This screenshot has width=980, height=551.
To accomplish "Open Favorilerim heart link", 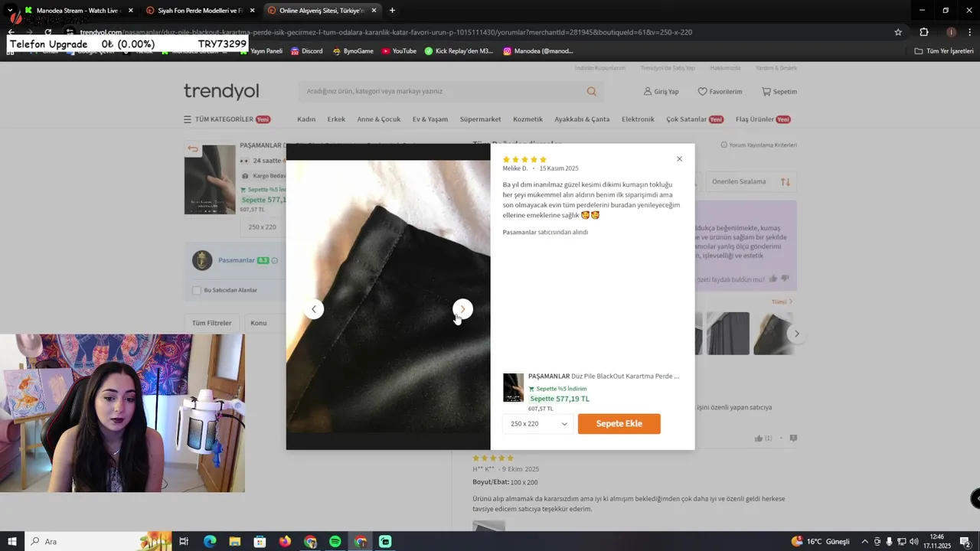I will (720, 91).
